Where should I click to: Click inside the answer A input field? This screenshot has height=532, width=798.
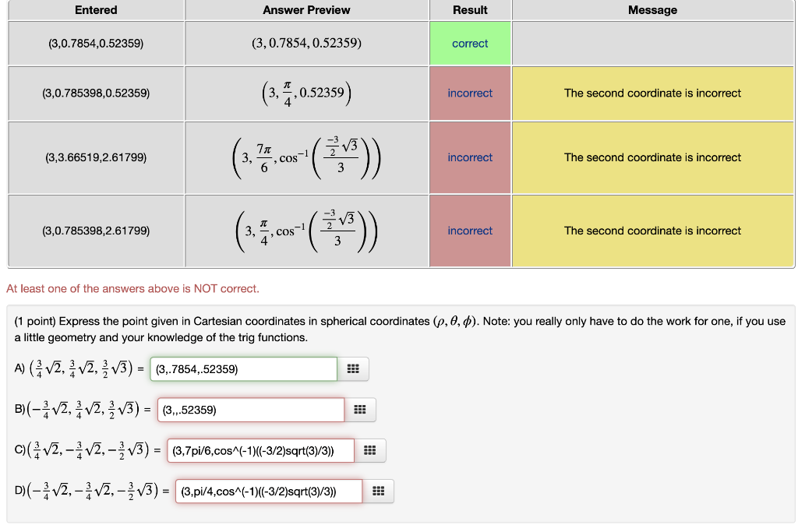(242, 368)
